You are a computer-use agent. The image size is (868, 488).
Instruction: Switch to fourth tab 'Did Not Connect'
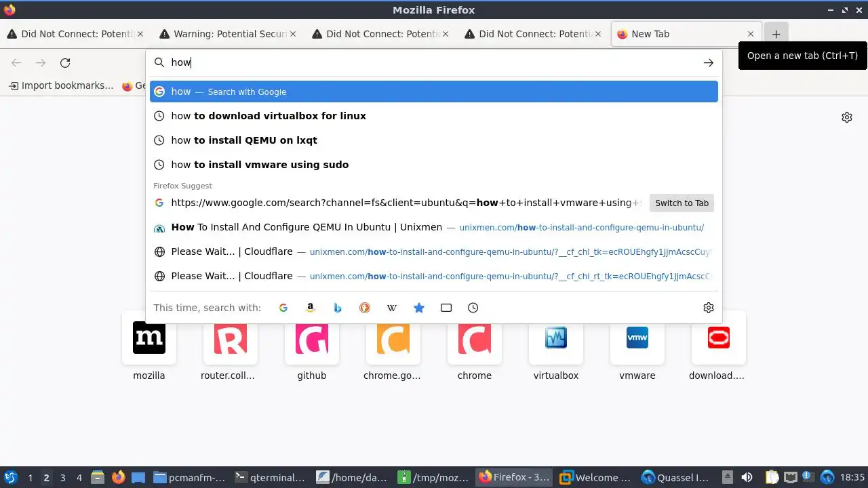coord(532,34)
